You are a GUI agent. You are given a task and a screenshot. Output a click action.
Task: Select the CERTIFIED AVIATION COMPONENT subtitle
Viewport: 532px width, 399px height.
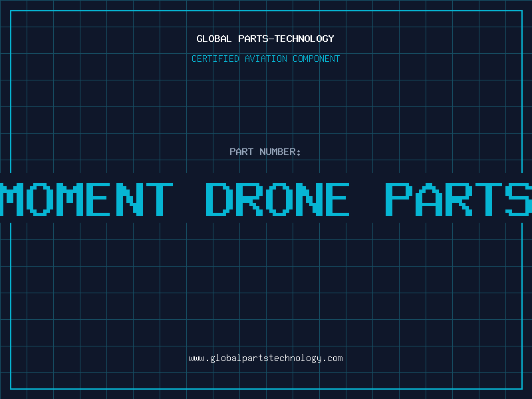pos(265,59)
